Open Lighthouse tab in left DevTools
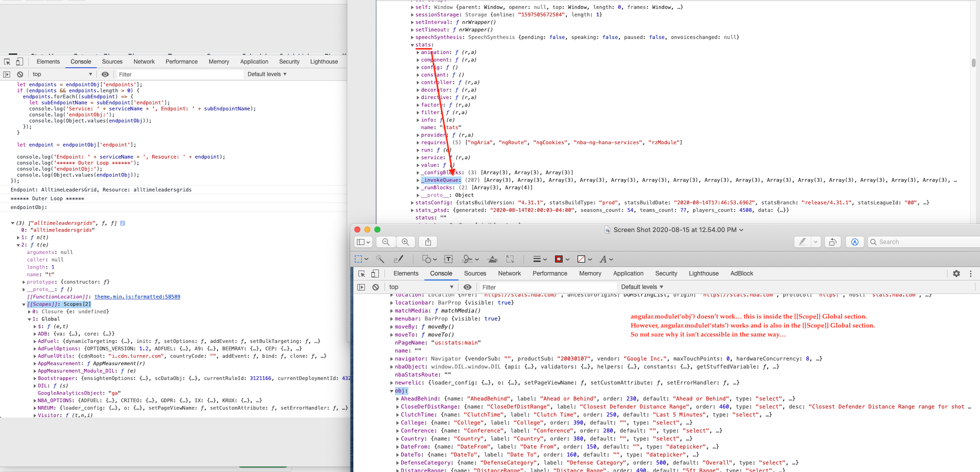 324,62
